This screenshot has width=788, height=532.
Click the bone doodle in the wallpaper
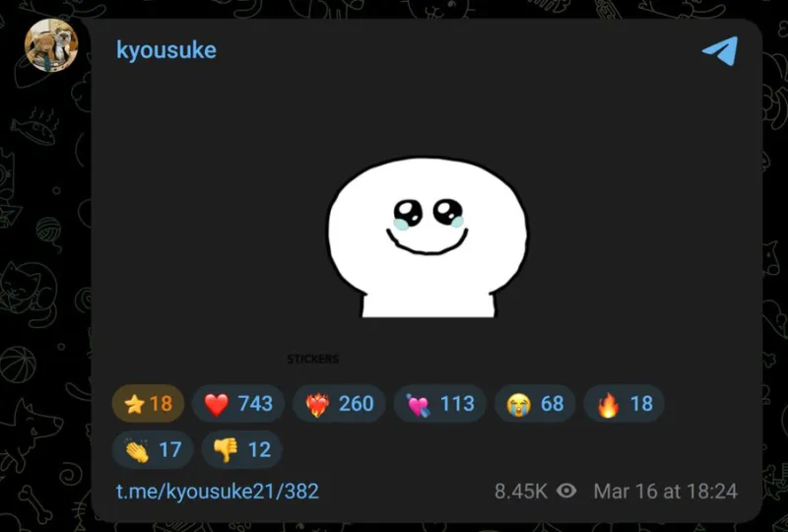coord(35,502)
